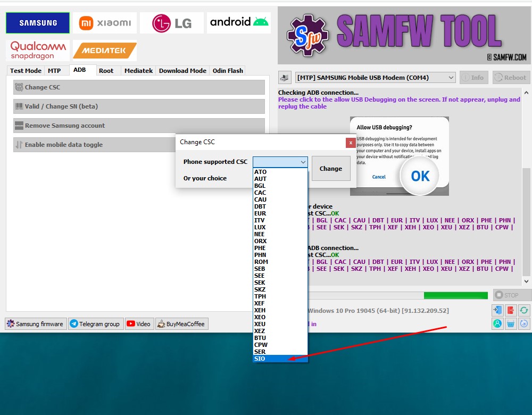Choose ORX from the CSC list
The image size is (532, 415).
(280, 241)
